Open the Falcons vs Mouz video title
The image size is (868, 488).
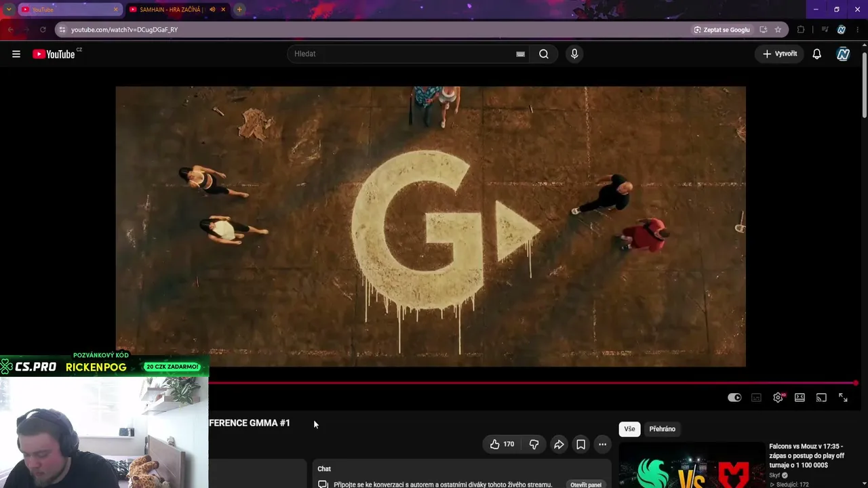coord(807,455)
